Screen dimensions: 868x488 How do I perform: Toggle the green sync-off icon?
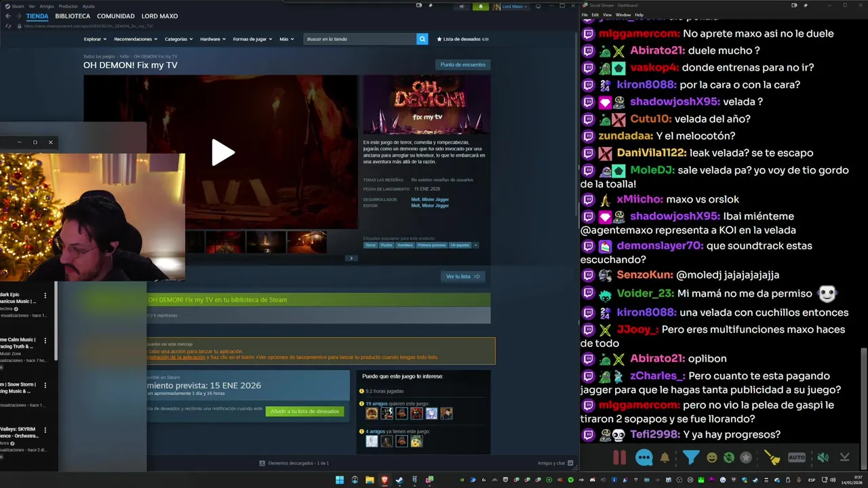[x=729, y=457]
